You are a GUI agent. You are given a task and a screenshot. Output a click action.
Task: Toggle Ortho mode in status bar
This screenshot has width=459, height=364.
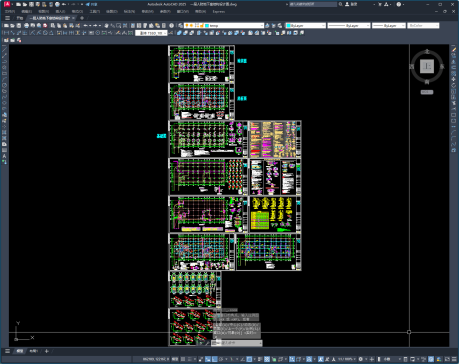(214, 359)
